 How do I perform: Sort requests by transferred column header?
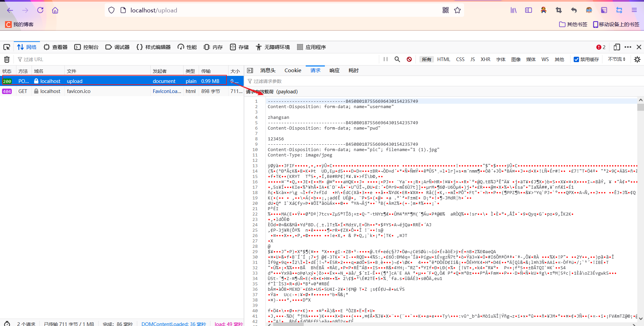(x=213, y=71)
